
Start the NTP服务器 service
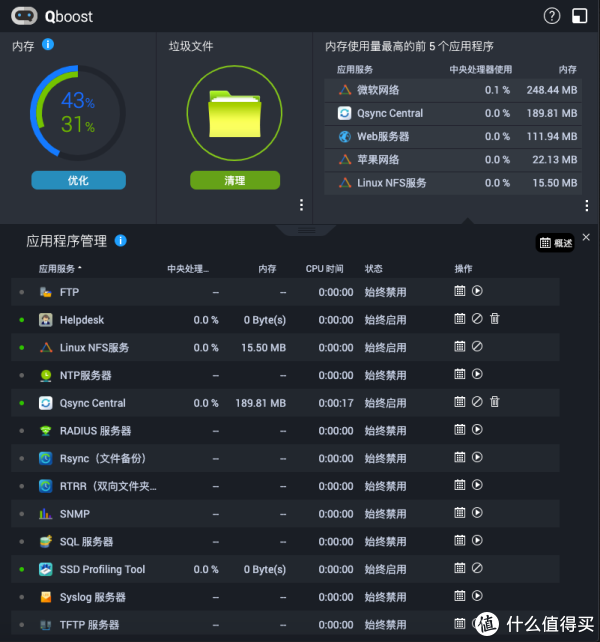click(x=477, y=374)
